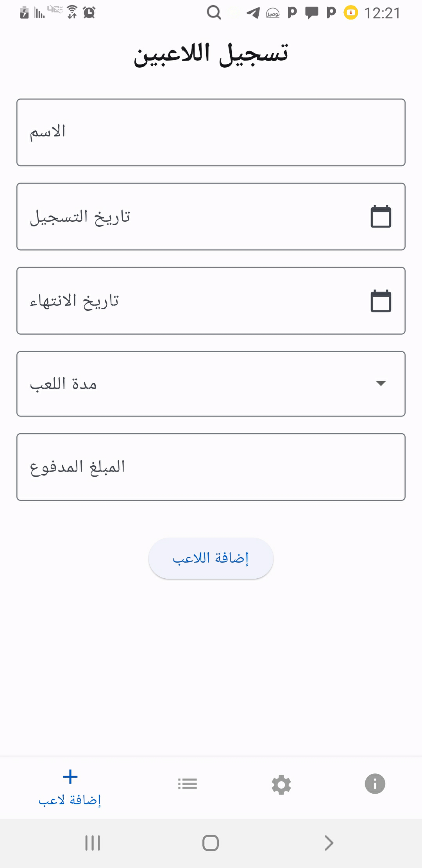
Task: Focus the المبلغ المدفوع amount field
Action: click(211, 467)
